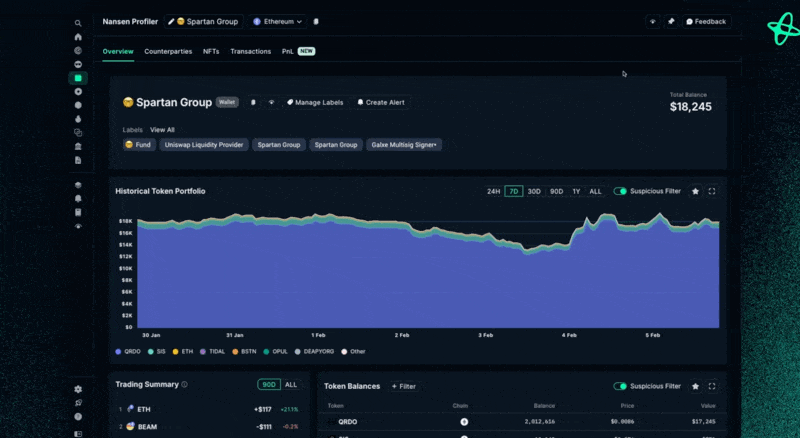
Task: Click the pencil edit icon beside Spartan Group
Action: click(x=171, y=21)
